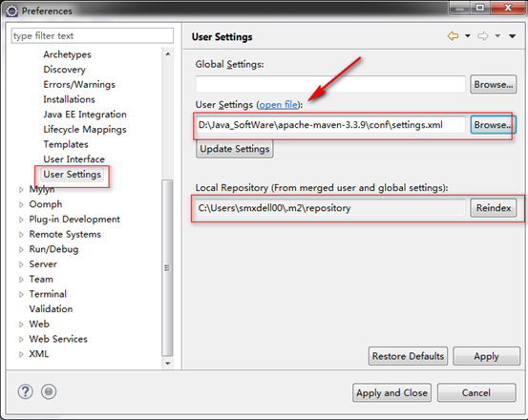Screen dimensions: 528x420
Task: Maximize the Preferences window
Action: 480,8
